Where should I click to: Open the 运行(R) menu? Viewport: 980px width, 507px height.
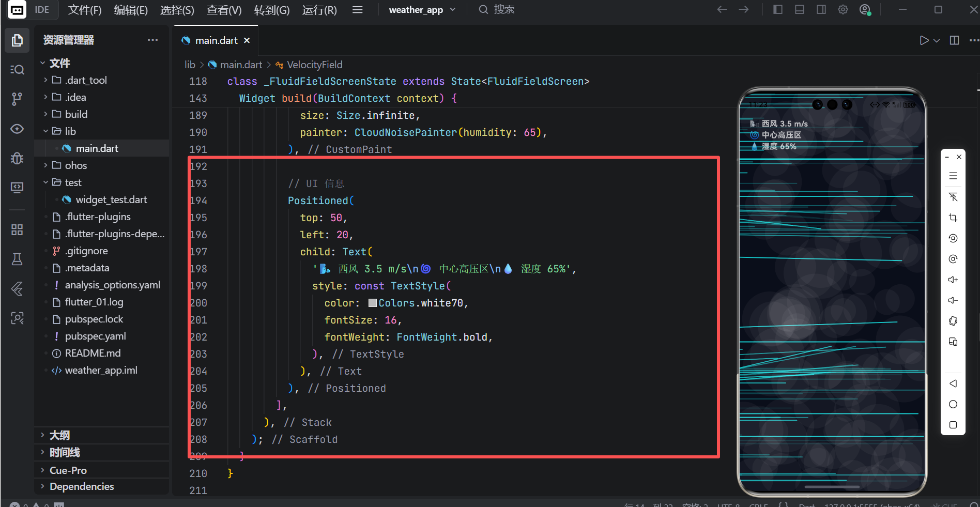[319, 10]
